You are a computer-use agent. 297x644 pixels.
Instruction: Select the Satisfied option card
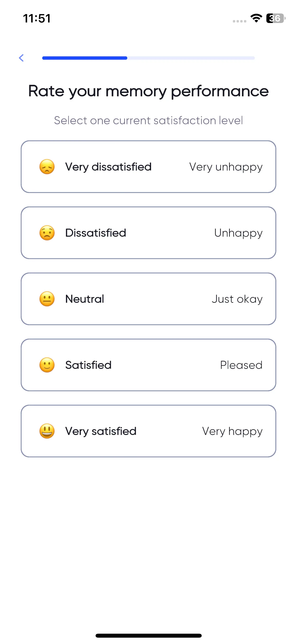point(148,365)
